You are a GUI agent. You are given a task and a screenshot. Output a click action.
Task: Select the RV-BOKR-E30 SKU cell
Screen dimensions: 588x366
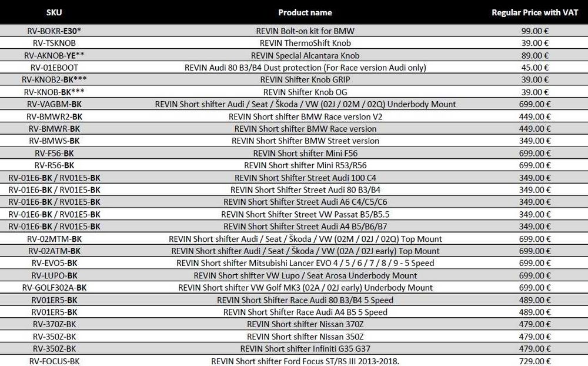pos(54,31)
